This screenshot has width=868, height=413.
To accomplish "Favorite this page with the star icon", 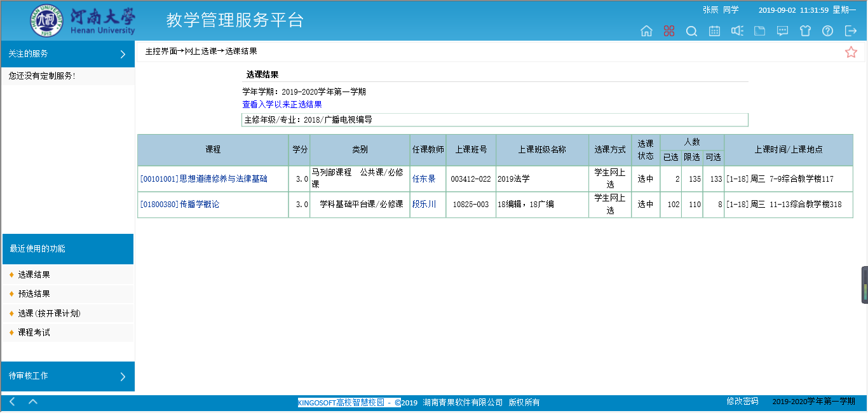I will 851,52.
